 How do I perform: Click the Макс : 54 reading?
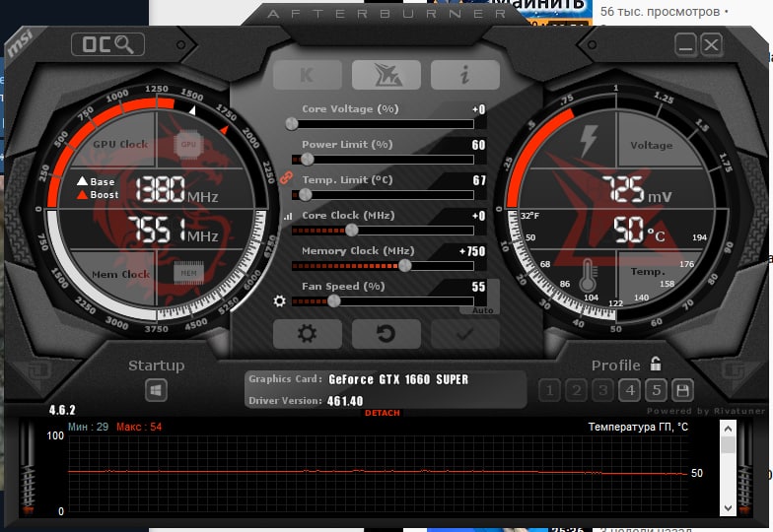coord(139,427)
